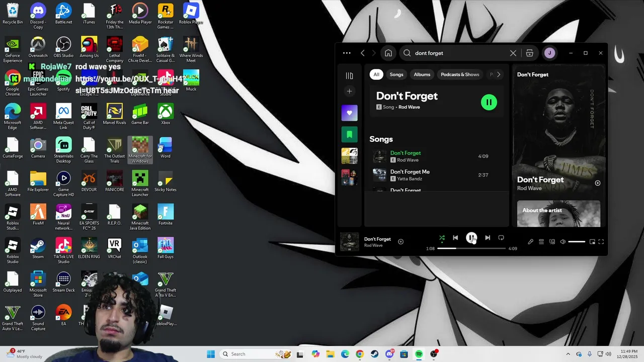Select Don't Forget Me by Yatta Bandz

click(437, 175)
